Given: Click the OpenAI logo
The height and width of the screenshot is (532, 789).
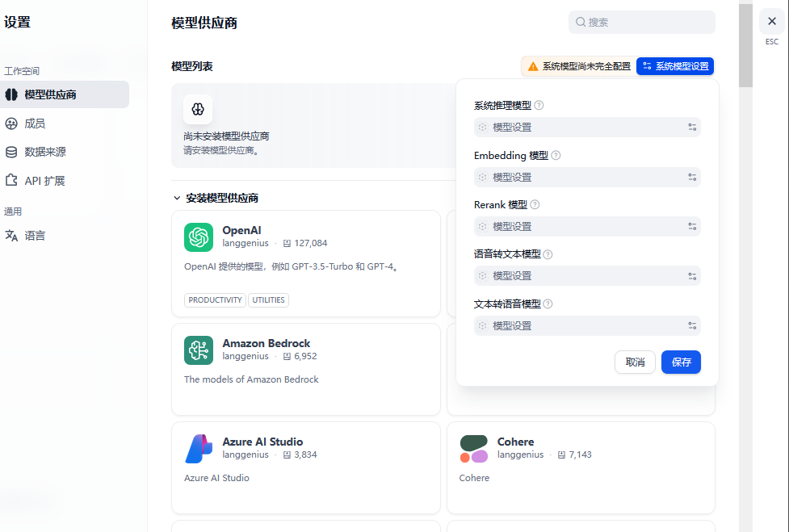Looking at the screenshot, I should [x=199, y=237].
